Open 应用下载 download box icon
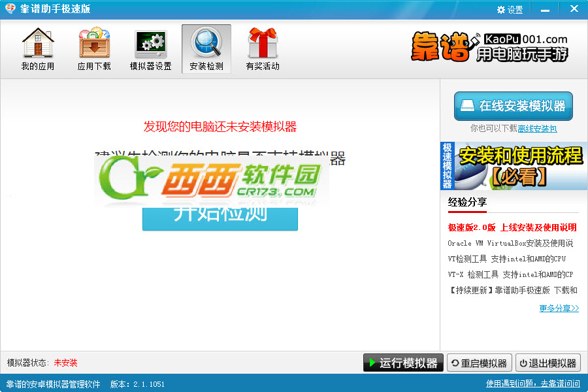The height and width of the screenshot is (392, 588). pos(94,49)
